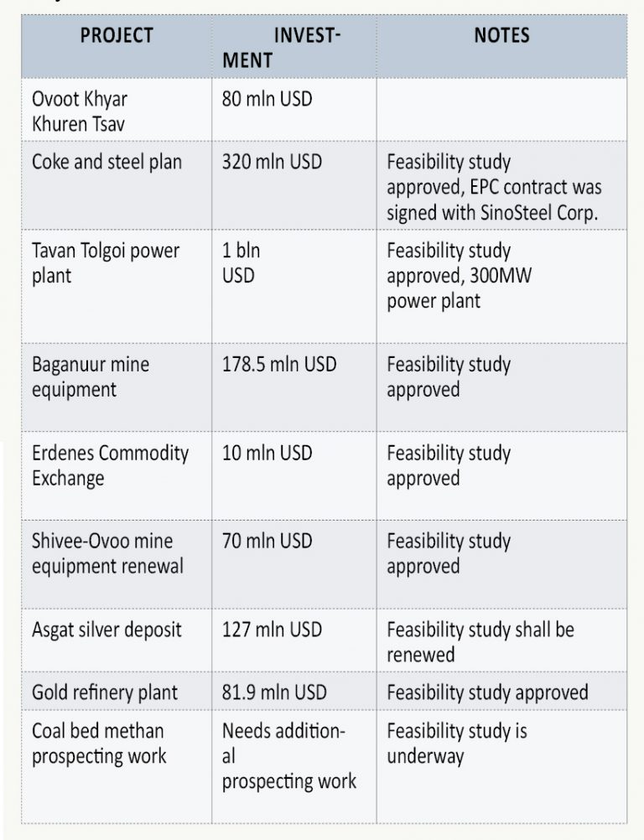Select Tavan Tolgoi power plant project
644x840 pixels.
coord(117,287)
